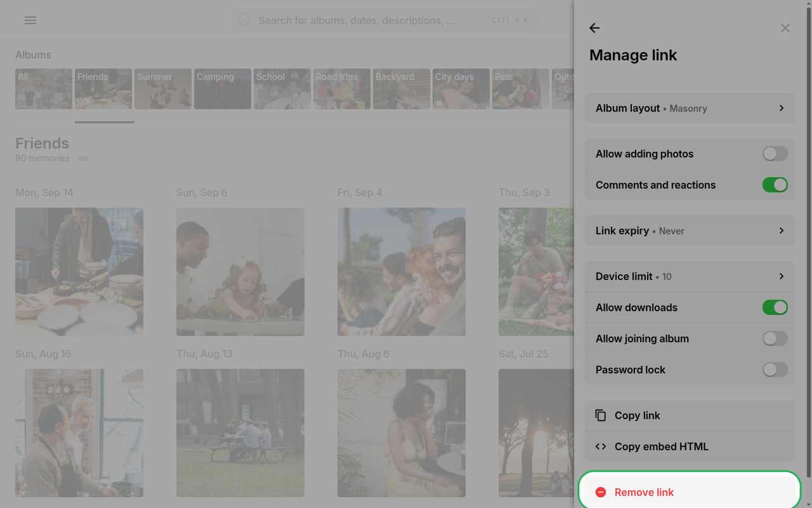Screen dimensions: 812x508
Task: Switch to the Friends album
Action: point(103,89)
